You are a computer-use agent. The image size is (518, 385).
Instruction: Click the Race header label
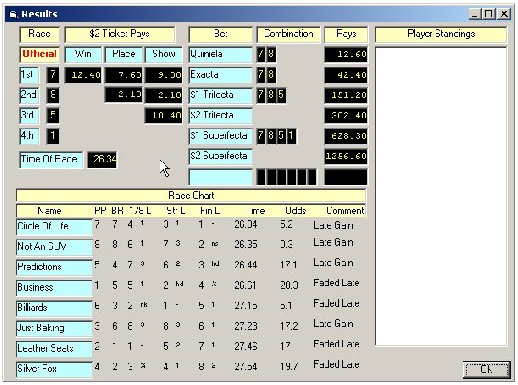pos(39,34)
